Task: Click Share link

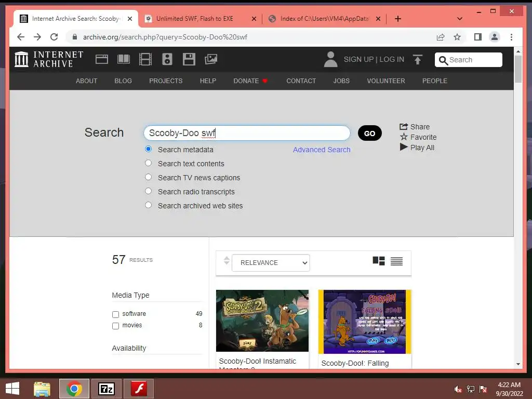Action: [x=415, y=127]
